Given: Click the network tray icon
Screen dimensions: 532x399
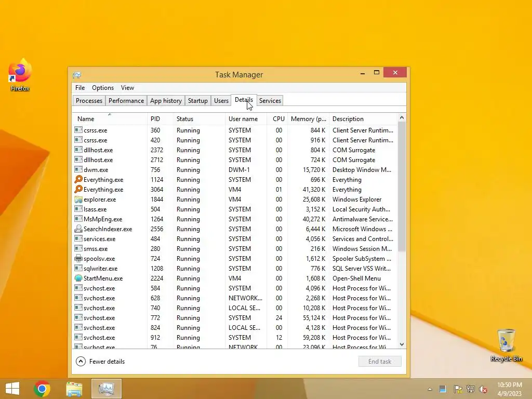Looking at the screenshot, I should pyautogui.click(x=471, y=389).
